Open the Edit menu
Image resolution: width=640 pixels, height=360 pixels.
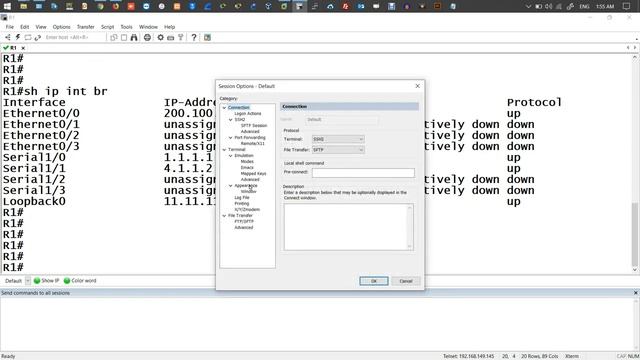25,27
